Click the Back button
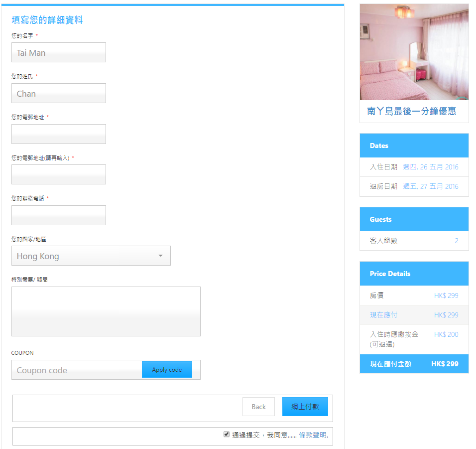The image size is (476, 449). [258, 407]
